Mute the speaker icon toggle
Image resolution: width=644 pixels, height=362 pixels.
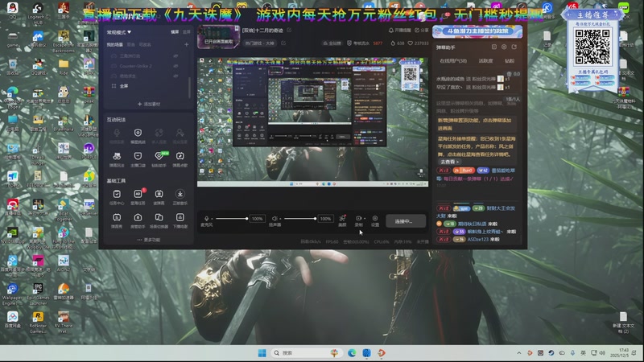(x=275, y=219)
